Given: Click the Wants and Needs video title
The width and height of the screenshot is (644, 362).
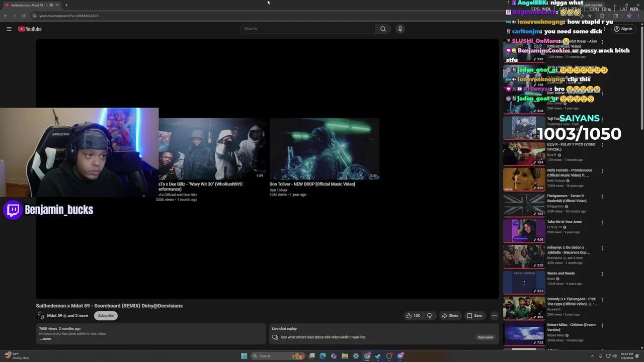Looking at the screenshot, I should [x=561, y=274].
